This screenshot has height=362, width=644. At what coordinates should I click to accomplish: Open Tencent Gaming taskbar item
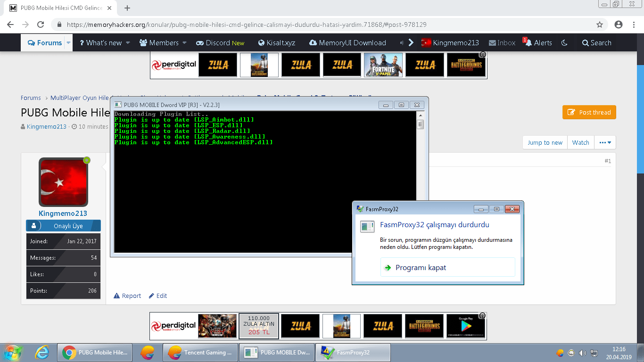(x=200, y=352)
